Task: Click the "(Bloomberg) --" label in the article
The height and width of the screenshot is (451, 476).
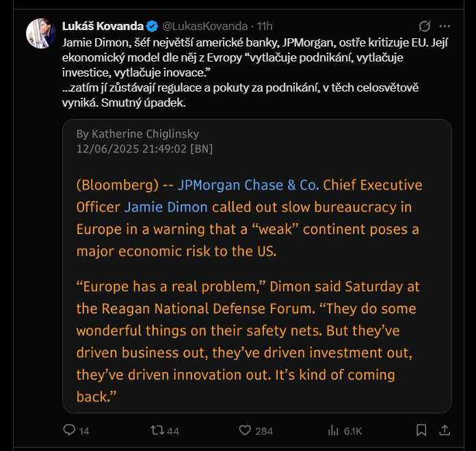Action: pos(124,185)
